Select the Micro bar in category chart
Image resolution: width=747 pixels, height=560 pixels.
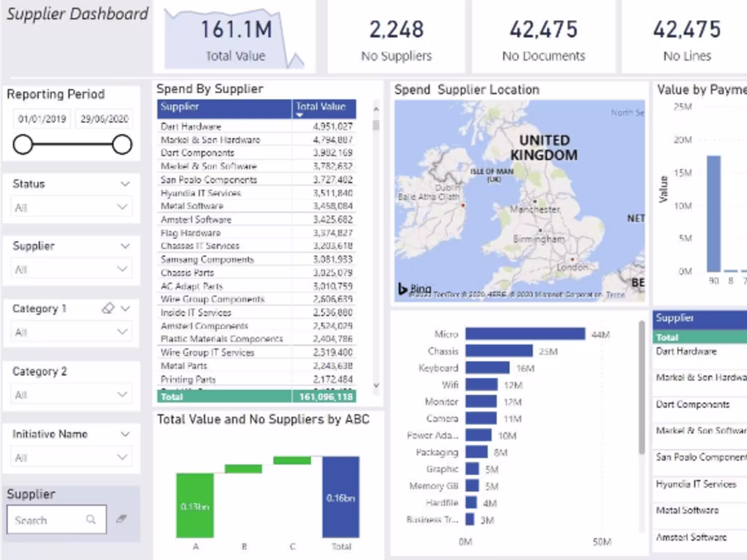point(525,334)
